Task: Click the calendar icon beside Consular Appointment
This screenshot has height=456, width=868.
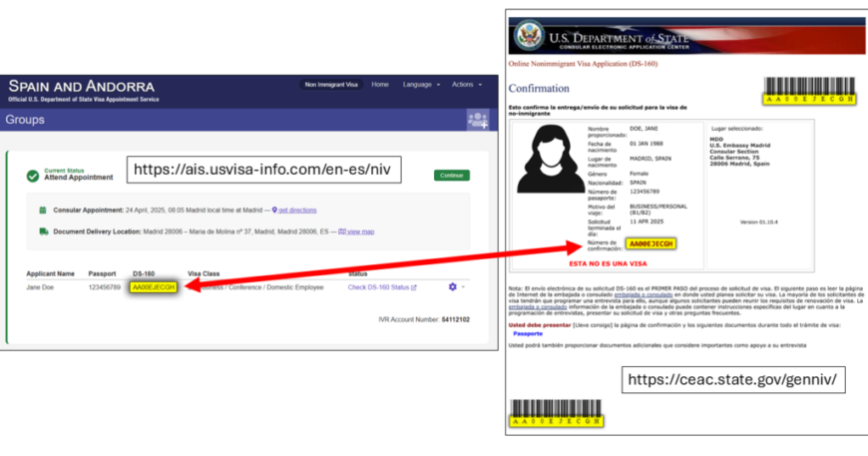Action: coord(43,211)
